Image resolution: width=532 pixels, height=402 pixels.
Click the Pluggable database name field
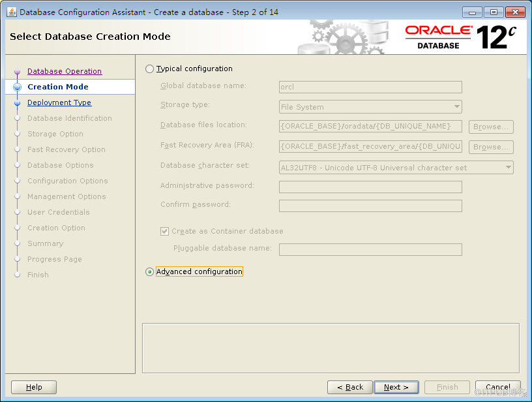pos(370,249)
